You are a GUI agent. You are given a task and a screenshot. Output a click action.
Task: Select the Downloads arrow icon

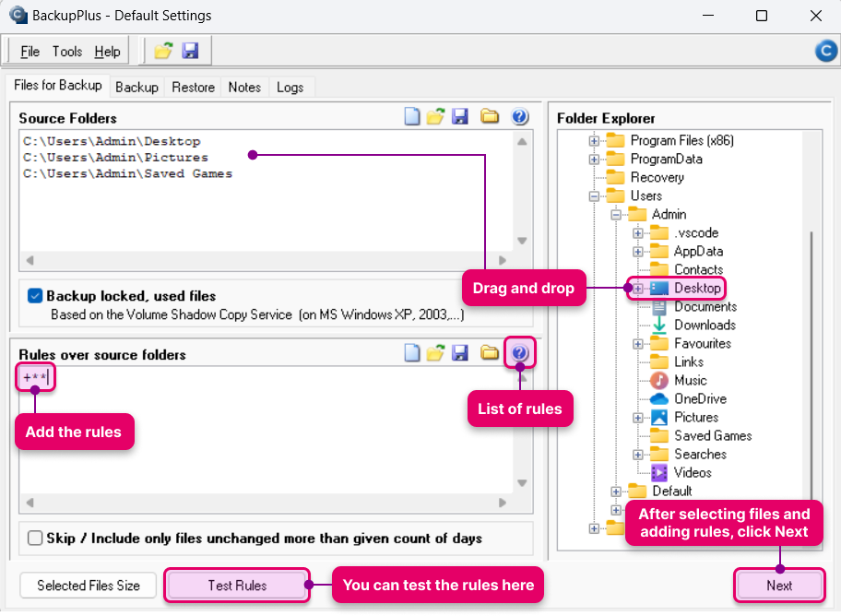coord(659,326)
